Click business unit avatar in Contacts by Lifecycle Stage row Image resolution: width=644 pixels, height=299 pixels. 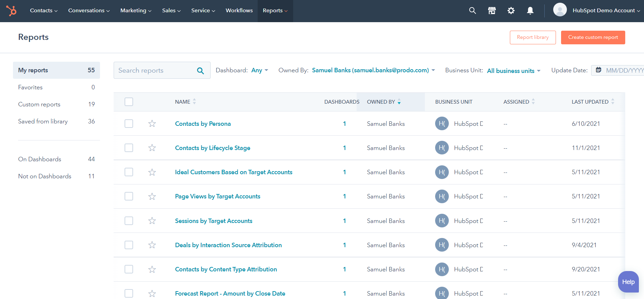[x=442, y=148]
